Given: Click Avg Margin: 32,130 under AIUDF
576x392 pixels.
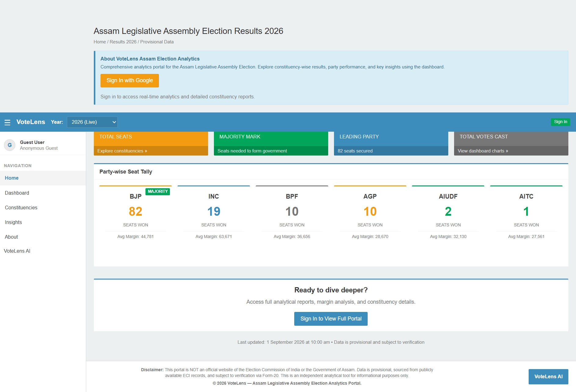Looking at the screenshot, I should point(448,236).
